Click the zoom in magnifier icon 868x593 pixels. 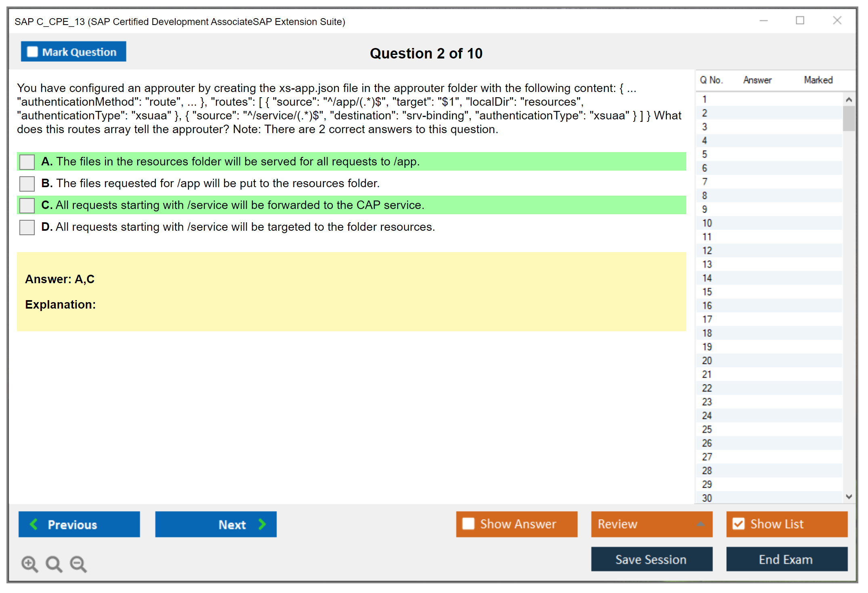tap(29, 564)
